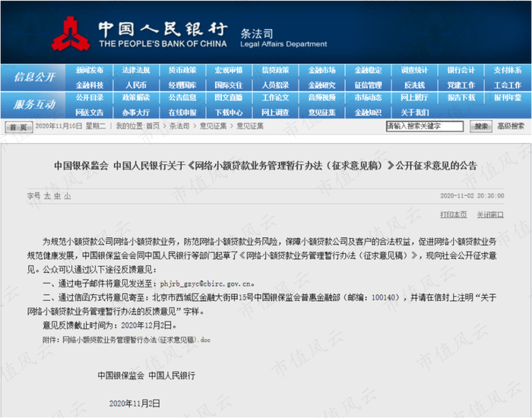This screenshot has width=532, height=418.
Task: Navigate to 金融市场
Action: [321, 70]
